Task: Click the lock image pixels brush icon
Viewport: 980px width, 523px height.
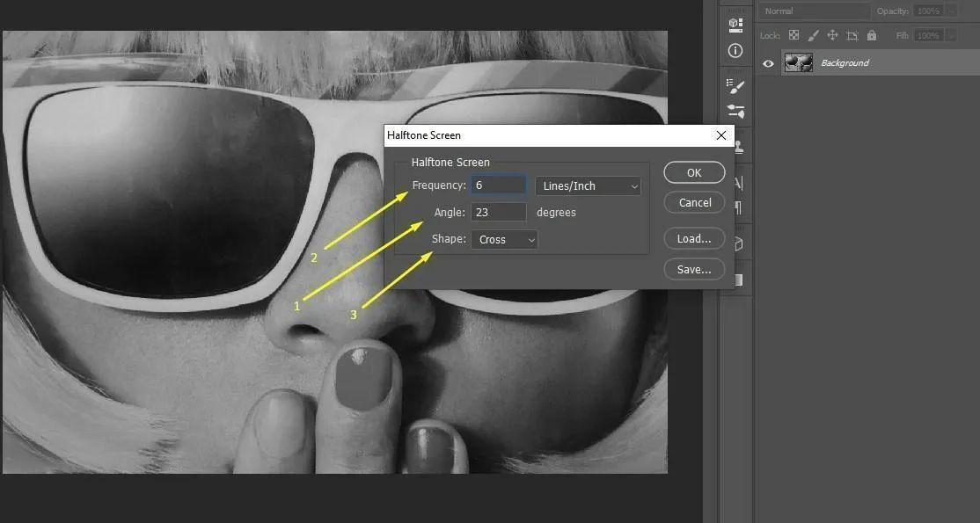Action: pyautogui.click(x=813, y=35)
